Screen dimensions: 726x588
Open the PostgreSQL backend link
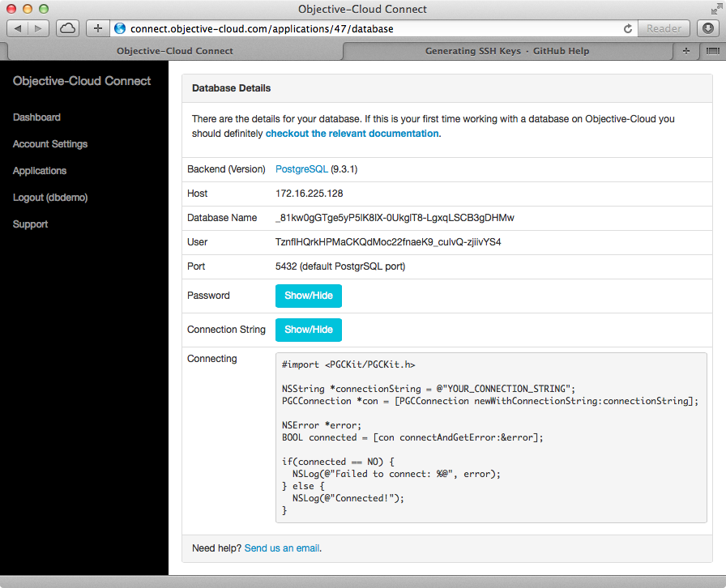pyautogui.click(x=301, y=169)
